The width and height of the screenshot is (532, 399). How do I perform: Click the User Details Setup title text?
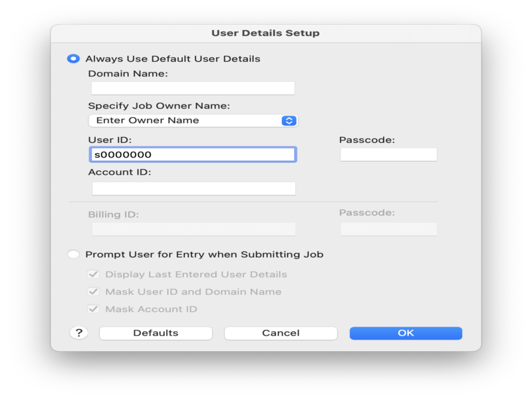pos(265,33)
